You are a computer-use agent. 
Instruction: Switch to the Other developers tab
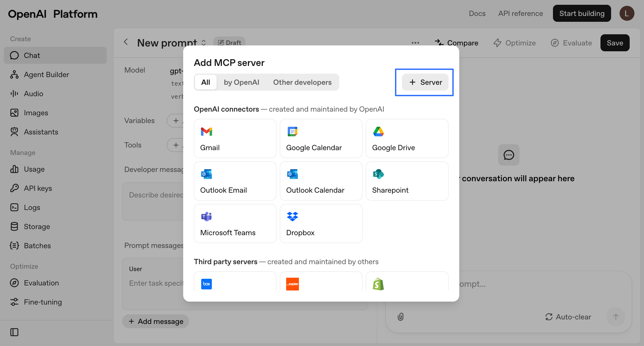[x=302, y=82]
